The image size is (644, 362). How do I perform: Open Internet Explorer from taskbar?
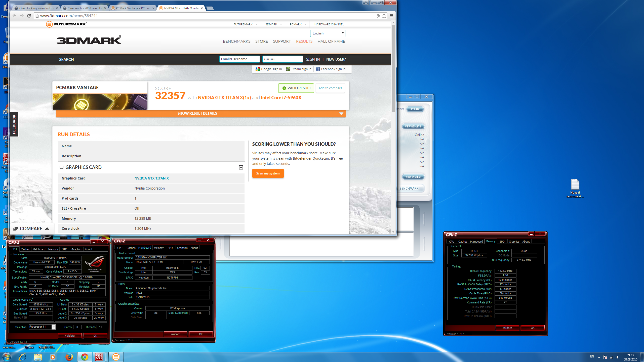point(22,357)
